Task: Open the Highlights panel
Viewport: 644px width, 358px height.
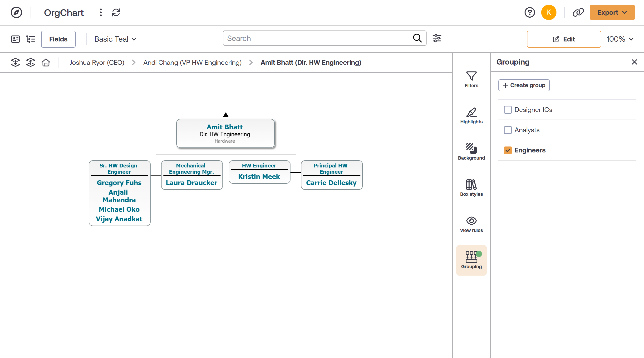Action: pyautogui.click(x=471, y=115)
